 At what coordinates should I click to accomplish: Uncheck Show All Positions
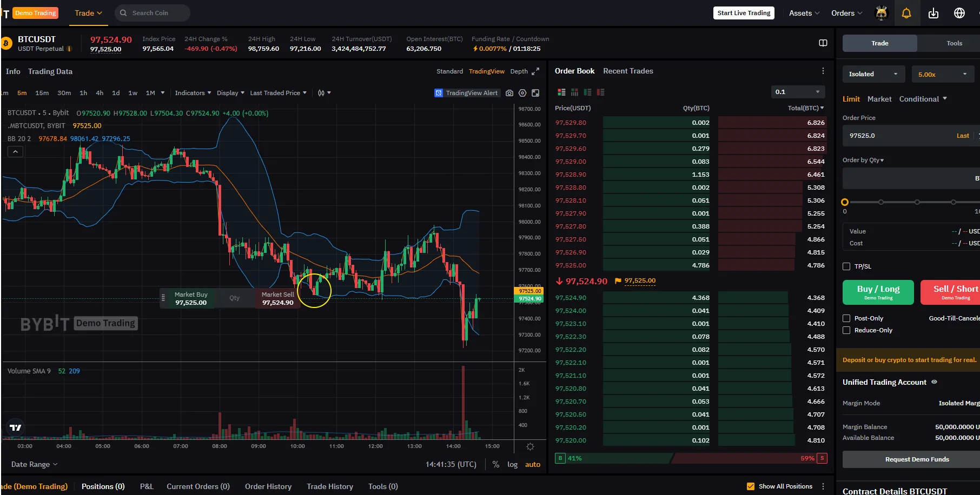click(751, 486)
